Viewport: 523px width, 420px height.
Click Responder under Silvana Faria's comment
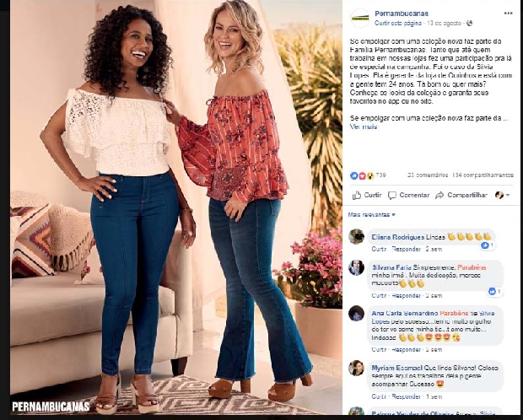tap(406, 295)
